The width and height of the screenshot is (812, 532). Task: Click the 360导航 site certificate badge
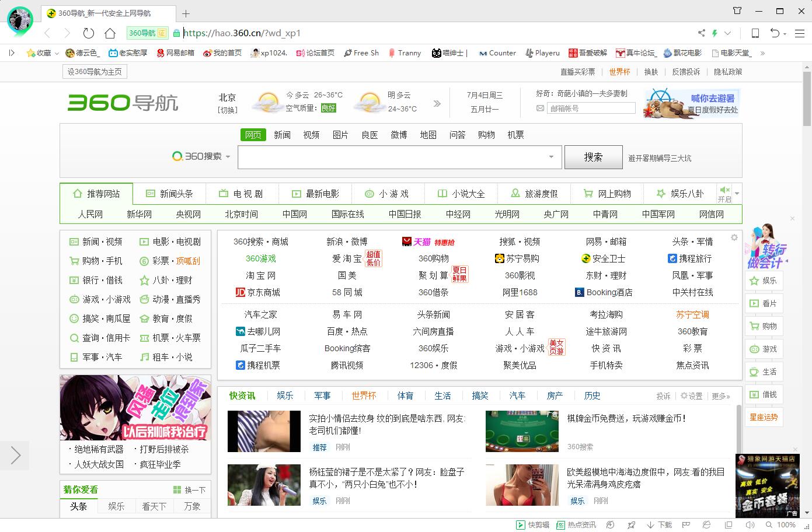click(147, 33)
